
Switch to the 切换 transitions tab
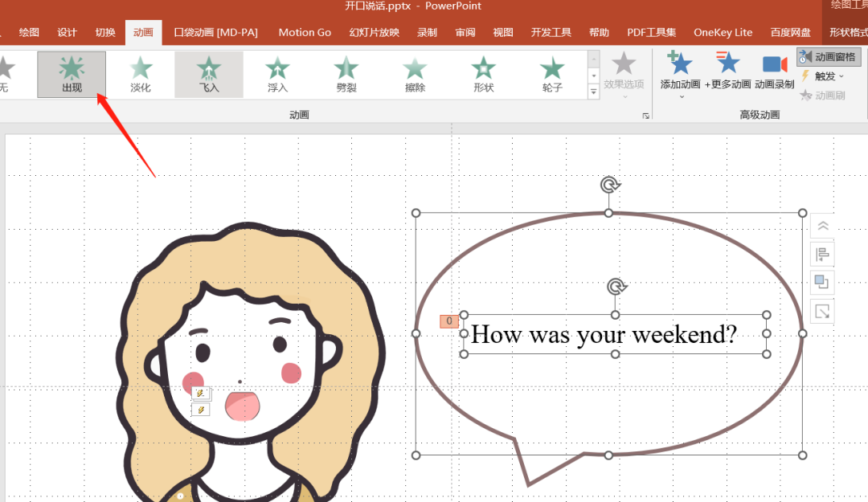click(x=105, y=32)
